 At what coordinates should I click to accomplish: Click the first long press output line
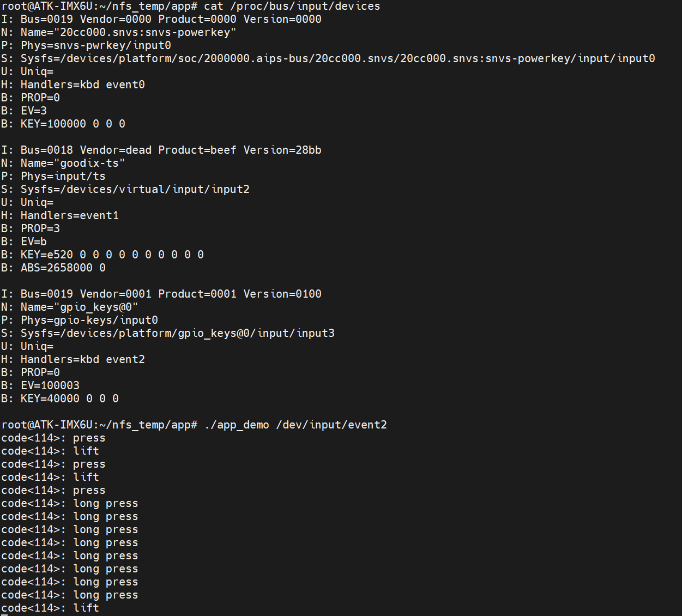pos(69,503)
